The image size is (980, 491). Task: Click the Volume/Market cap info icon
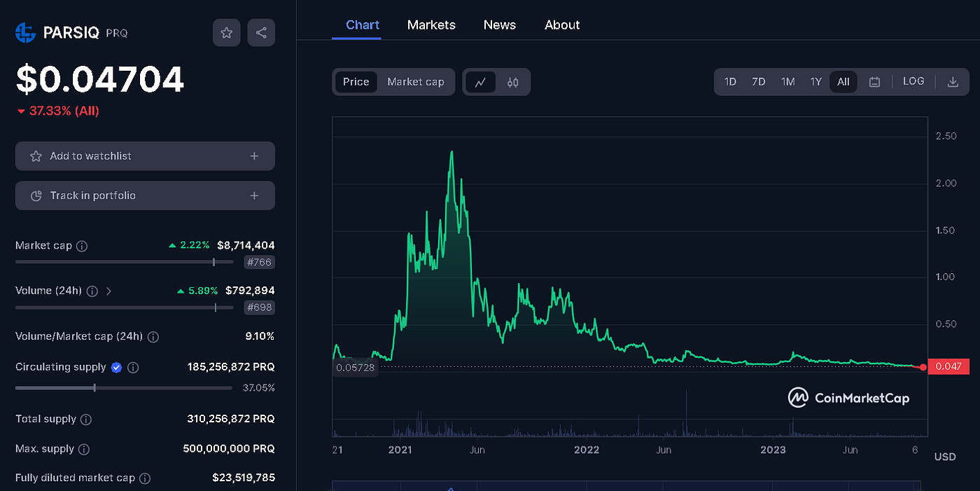(x=153, y=337)
